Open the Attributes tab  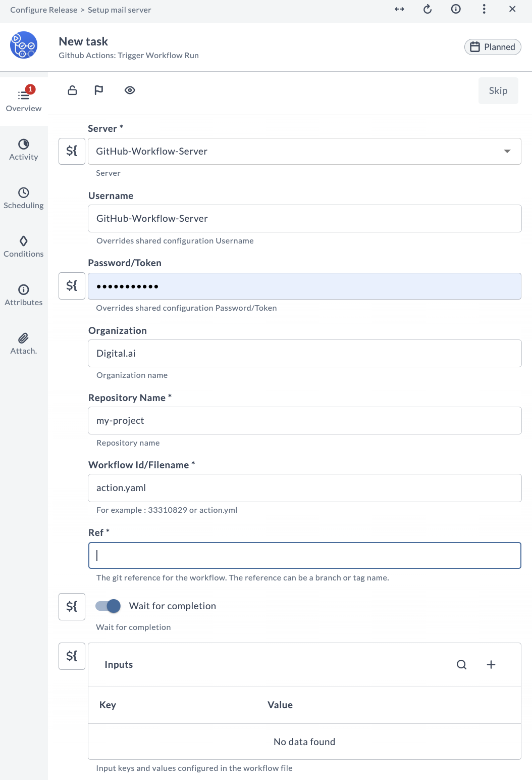pyautogui.click(x=24, y=295)
